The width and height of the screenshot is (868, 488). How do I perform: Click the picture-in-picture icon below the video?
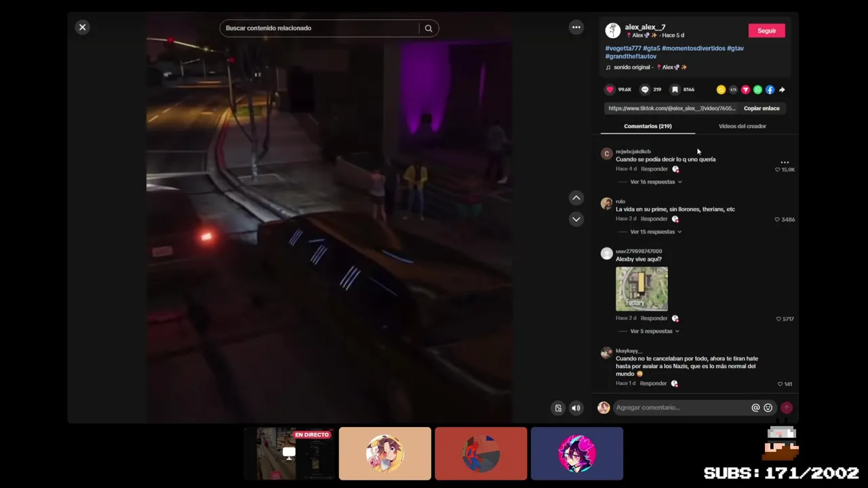(x=558, y=408)
